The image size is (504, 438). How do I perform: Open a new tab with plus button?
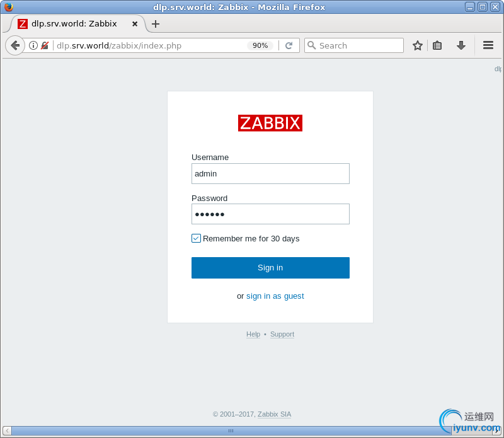(x=156, y=24)
